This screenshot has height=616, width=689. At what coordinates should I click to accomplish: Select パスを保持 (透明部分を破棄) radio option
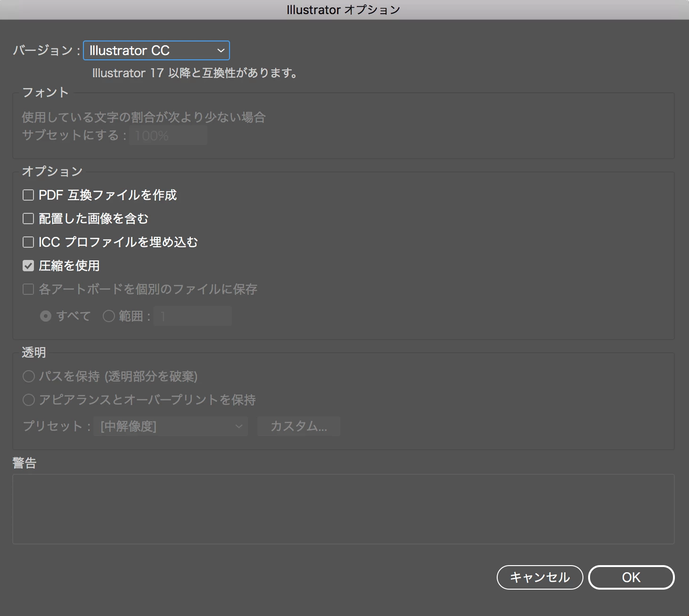[29, 376]
